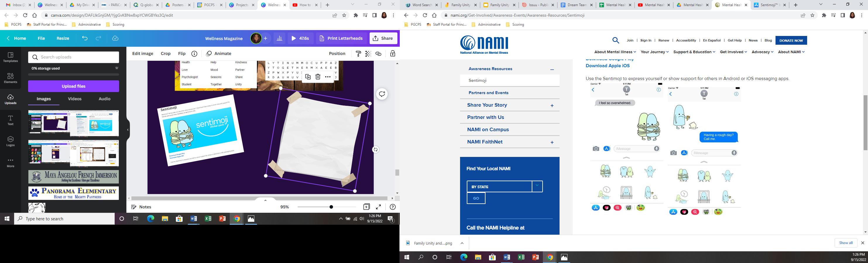Expand the Your Journey menu
This screenshot has height=263, width=868.
click(655, 52)
